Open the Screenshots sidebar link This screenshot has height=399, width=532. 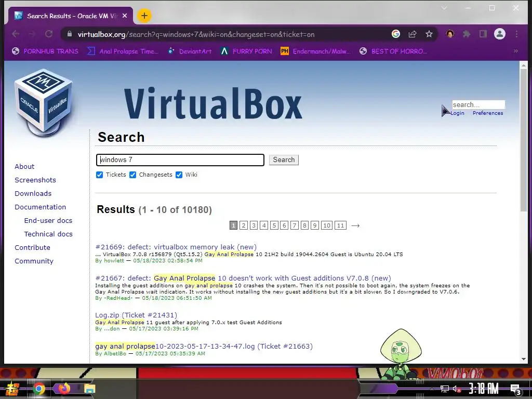tap(35, 180)
